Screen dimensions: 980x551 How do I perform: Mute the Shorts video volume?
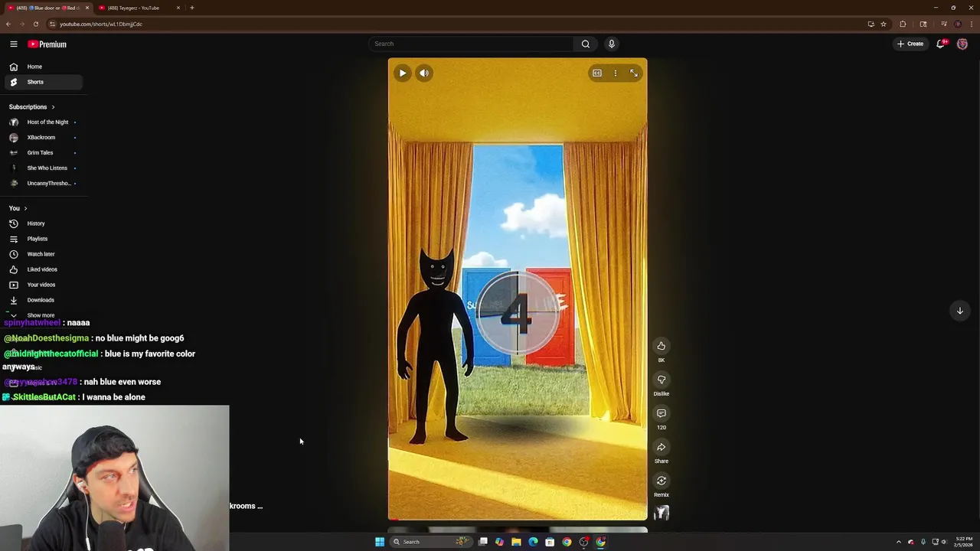click(x=424, y=73)
